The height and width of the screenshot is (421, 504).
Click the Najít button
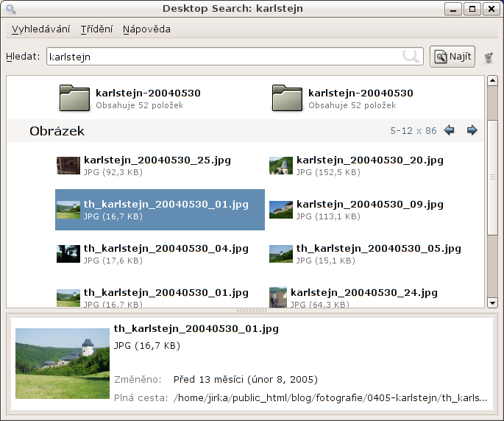pyautogui.click(x=452, y=57)
